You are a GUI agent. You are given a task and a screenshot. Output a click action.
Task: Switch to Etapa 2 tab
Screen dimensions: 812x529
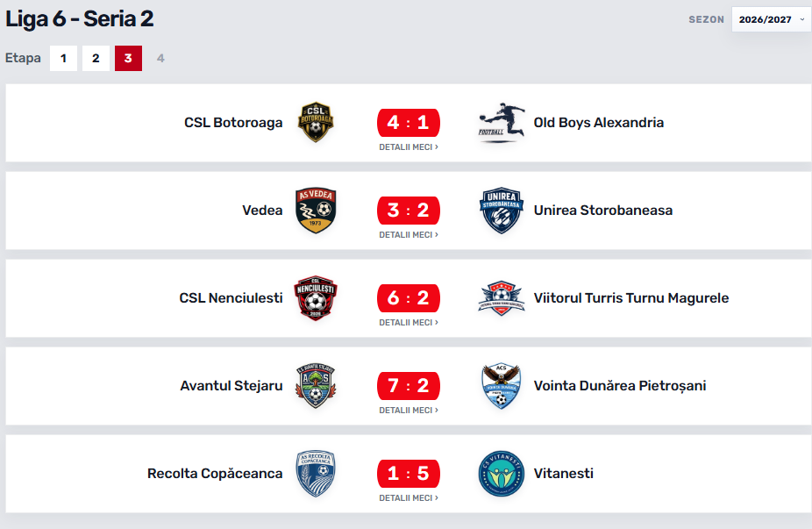click(x=96, y=58)
